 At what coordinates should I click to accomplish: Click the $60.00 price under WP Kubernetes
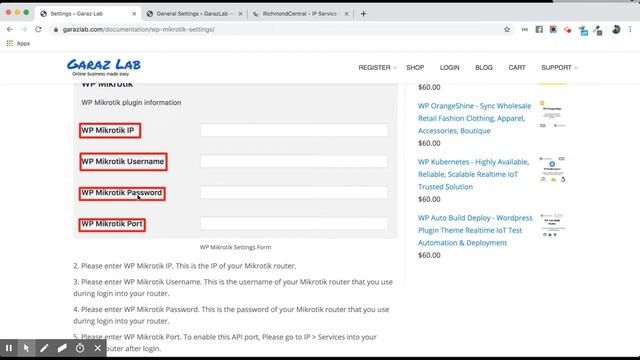tap(429, 199)
